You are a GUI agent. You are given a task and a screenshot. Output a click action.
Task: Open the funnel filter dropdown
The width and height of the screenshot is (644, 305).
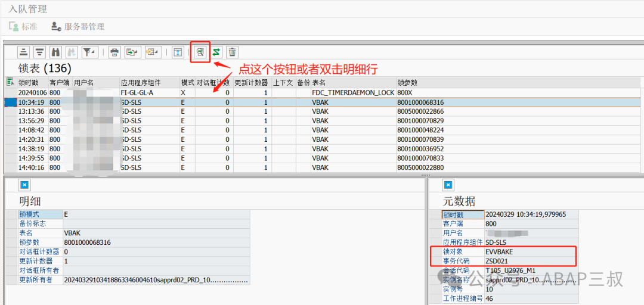point(89,52)
